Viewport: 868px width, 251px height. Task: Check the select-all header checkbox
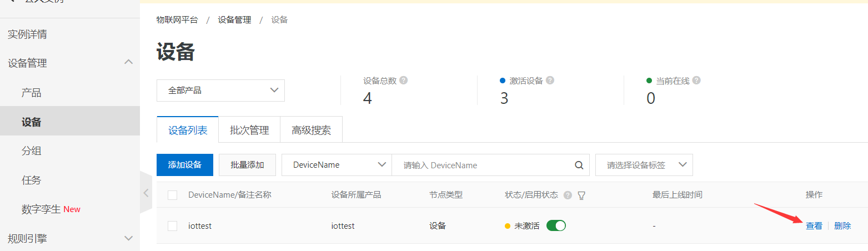[172, 195]
